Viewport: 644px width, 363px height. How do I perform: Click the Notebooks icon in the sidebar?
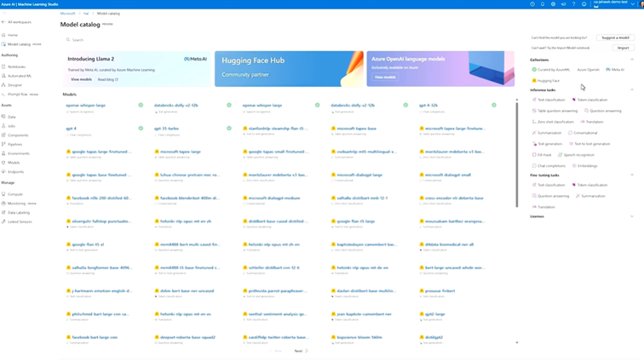tap(3, 66)
